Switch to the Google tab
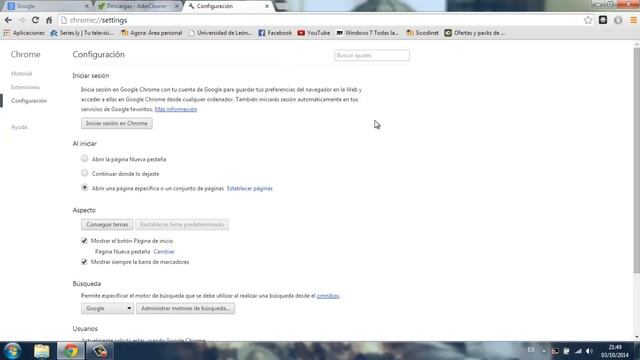Screen dimensions: 640x360 click(x=47, y=6)
